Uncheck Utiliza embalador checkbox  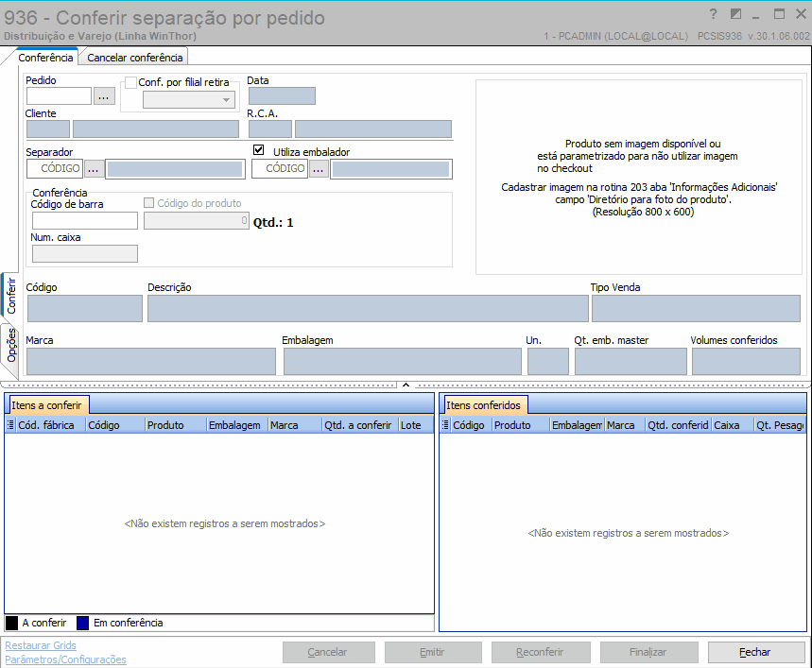[258, 150]
